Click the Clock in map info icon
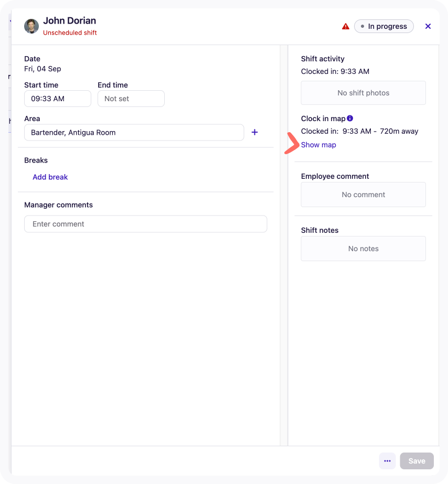This screenshot has height=484, width=448. (x=350, y=118)
